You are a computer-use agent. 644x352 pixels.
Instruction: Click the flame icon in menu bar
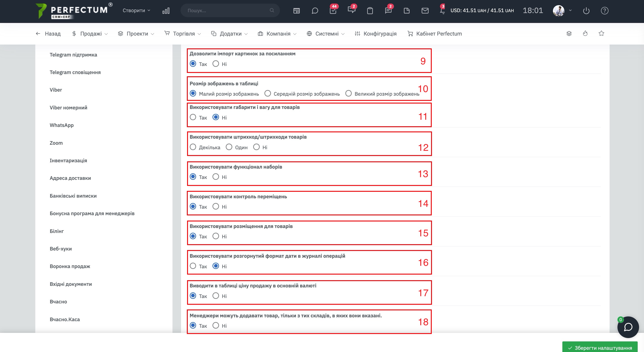585,34
